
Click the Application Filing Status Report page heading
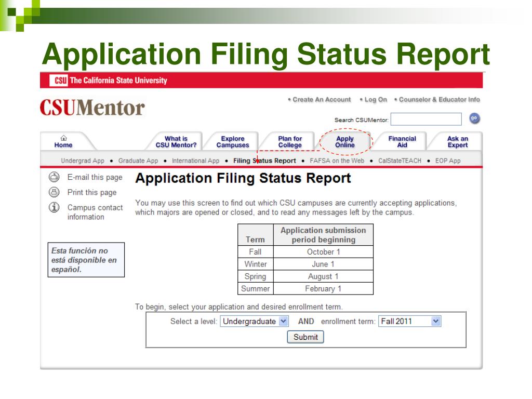(243, 178)
